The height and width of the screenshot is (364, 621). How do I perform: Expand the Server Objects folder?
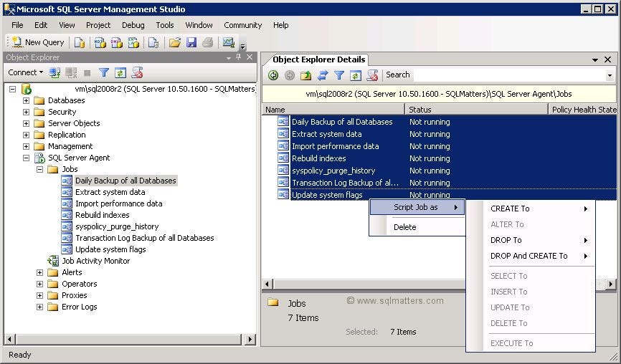tap(26, 123)
